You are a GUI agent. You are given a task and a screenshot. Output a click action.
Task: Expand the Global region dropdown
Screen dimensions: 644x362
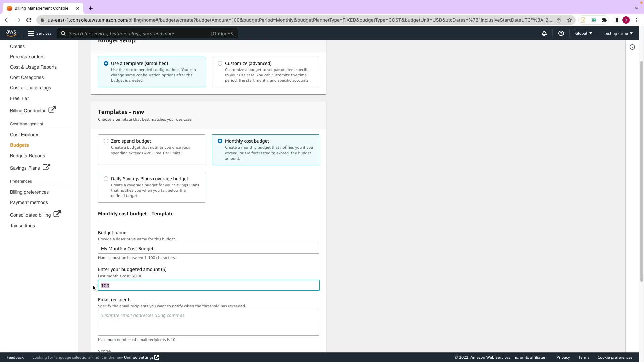583,33
